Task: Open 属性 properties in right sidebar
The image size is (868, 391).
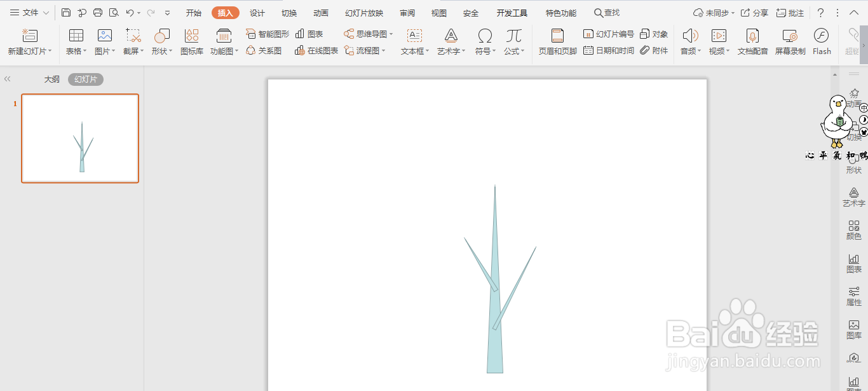Action: [x=854, y=296]
